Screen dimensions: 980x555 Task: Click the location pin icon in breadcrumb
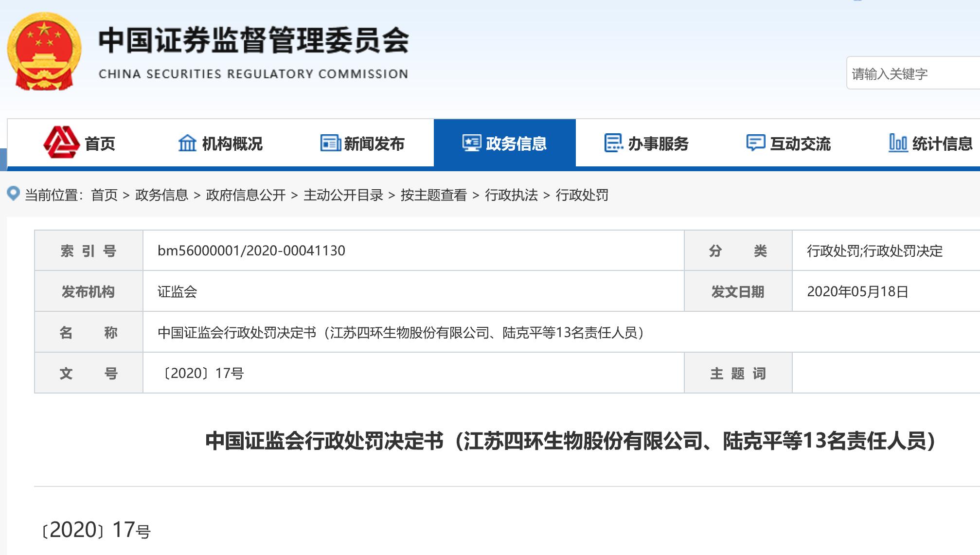pos(14,194)
